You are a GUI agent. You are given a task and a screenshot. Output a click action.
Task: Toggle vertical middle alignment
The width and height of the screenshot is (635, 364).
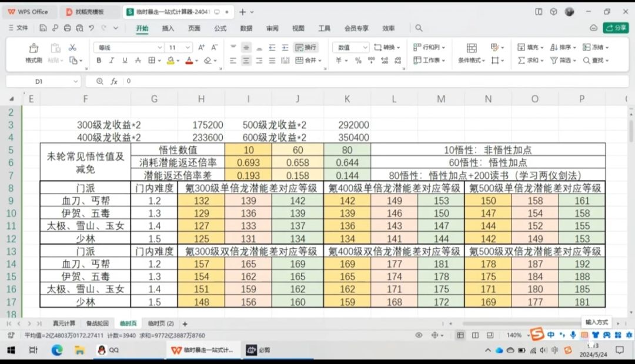tap(246, 48)
